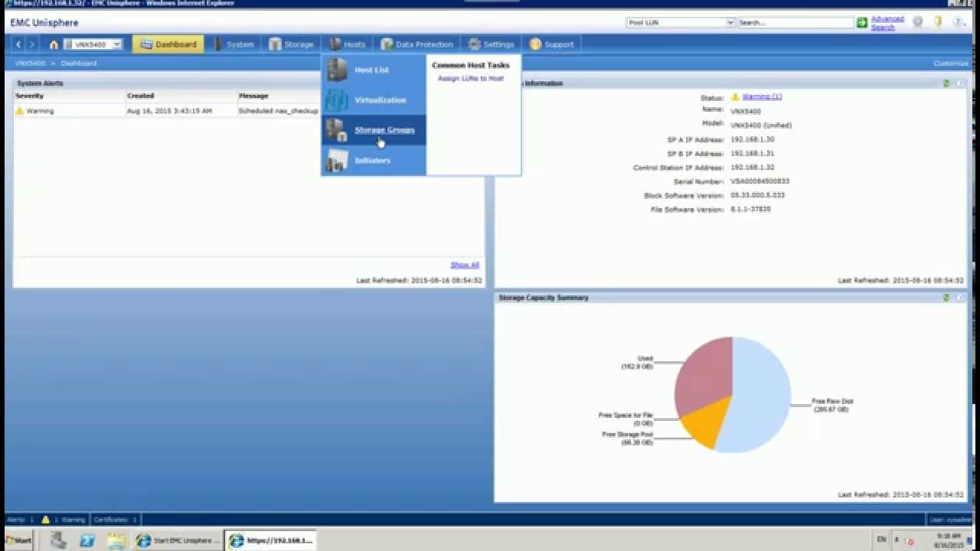Expand the Pool LUN search type dropdown
The width and height of the screenshot is (980, 551).
[x=680, y=23]
